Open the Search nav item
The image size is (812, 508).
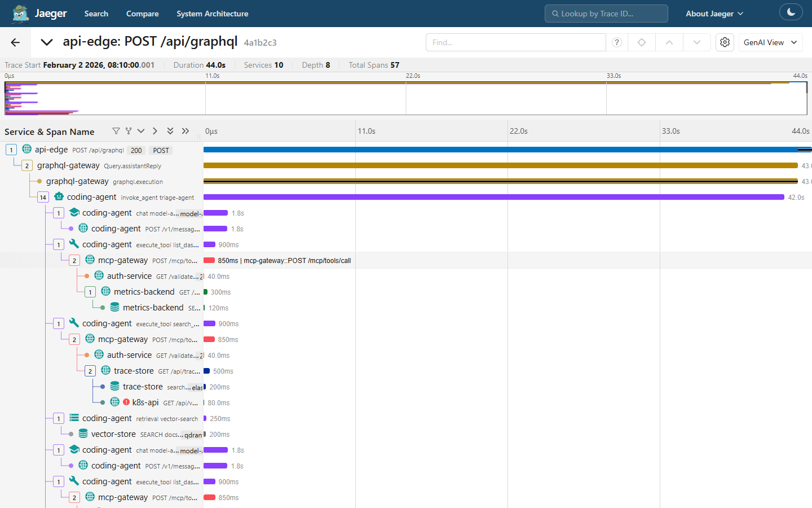pyautogui.click(x=96, y=14)
